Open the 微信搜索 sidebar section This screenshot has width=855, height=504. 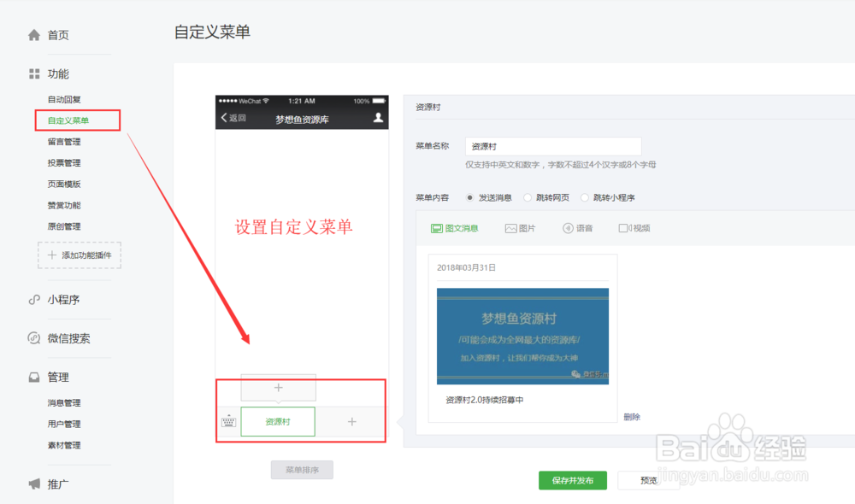click(70, 338)
